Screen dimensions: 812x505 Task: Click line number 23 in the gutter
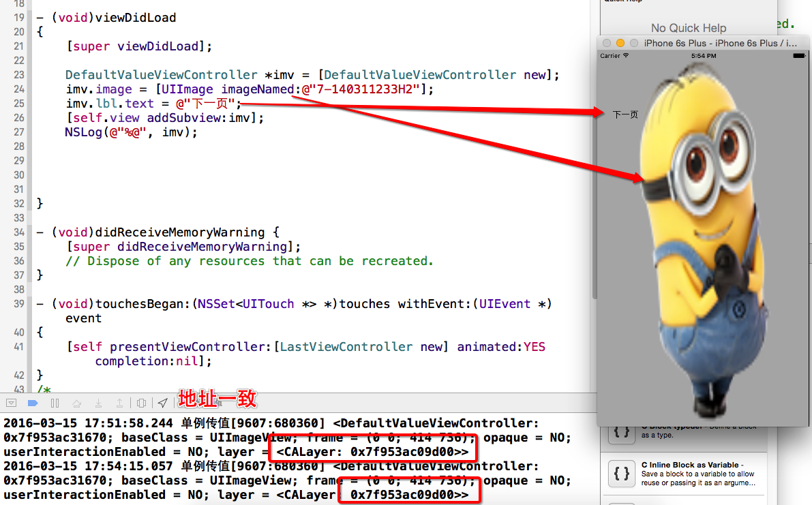coord(18,74)
